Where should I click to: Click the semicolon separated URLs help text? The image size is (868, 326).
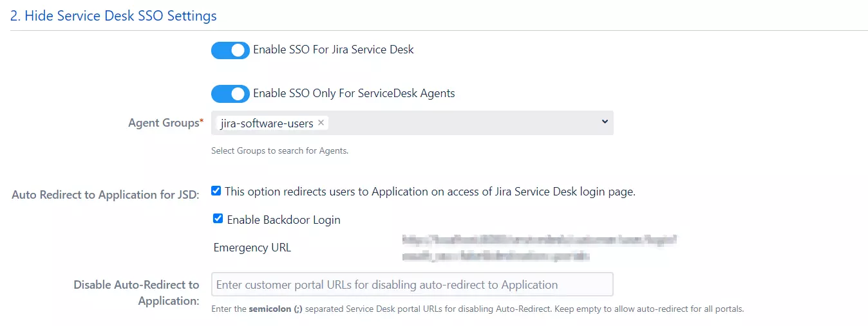coord(477,309)
